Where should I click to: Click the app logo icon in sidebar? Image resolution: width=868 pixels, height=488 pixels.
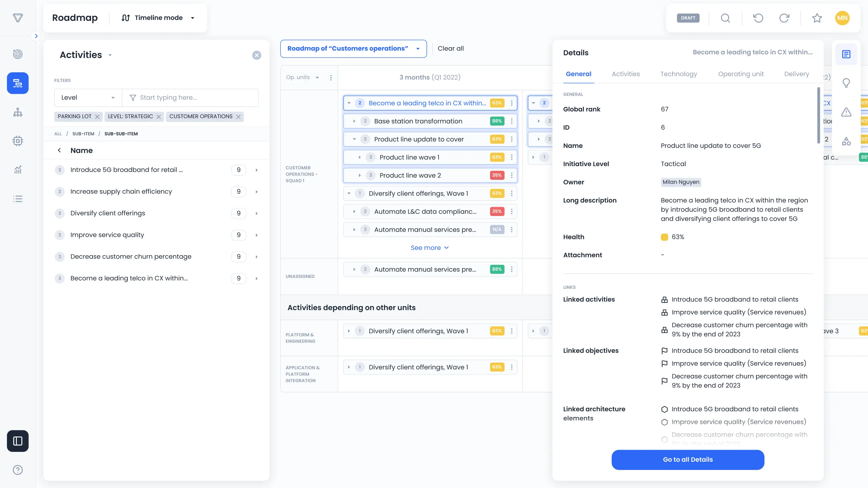click(x=17, y=17)
